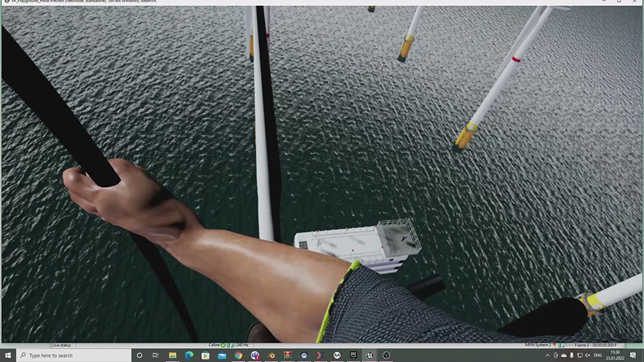Minimize the VR preview window
Screen dimensions: 644x362
click(604, 1)
